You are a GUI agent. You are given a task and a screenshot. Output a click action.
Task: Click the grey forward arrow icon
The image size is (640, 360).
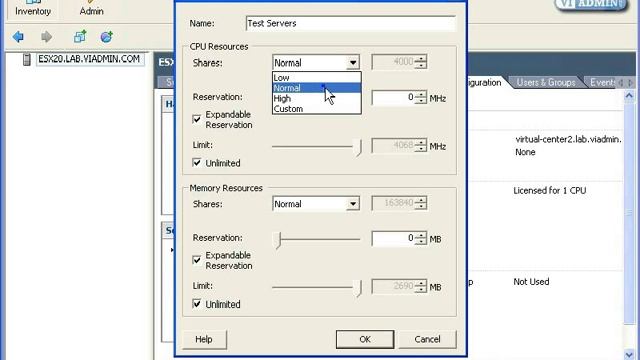(x=47, y=37)
